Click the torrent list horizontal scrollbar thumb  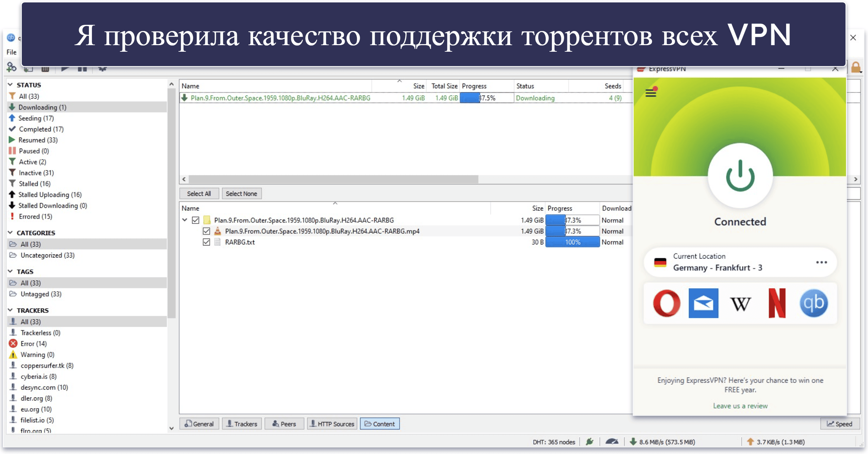[x=333, y=179]
